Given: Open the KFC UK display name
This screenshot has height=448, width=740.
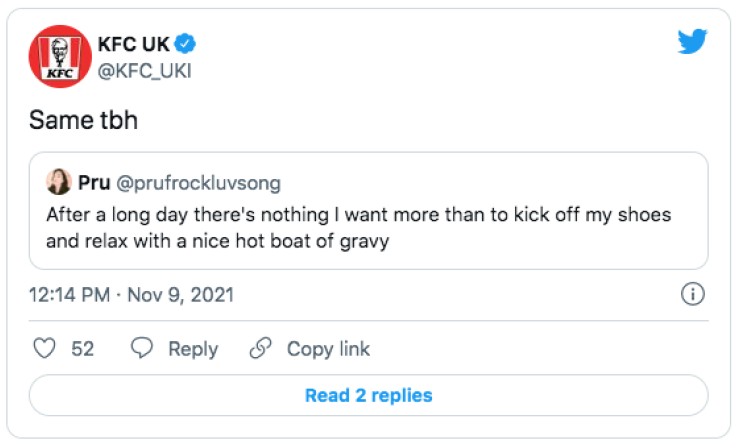Looking at the screenshot, I should click(134, 43).
